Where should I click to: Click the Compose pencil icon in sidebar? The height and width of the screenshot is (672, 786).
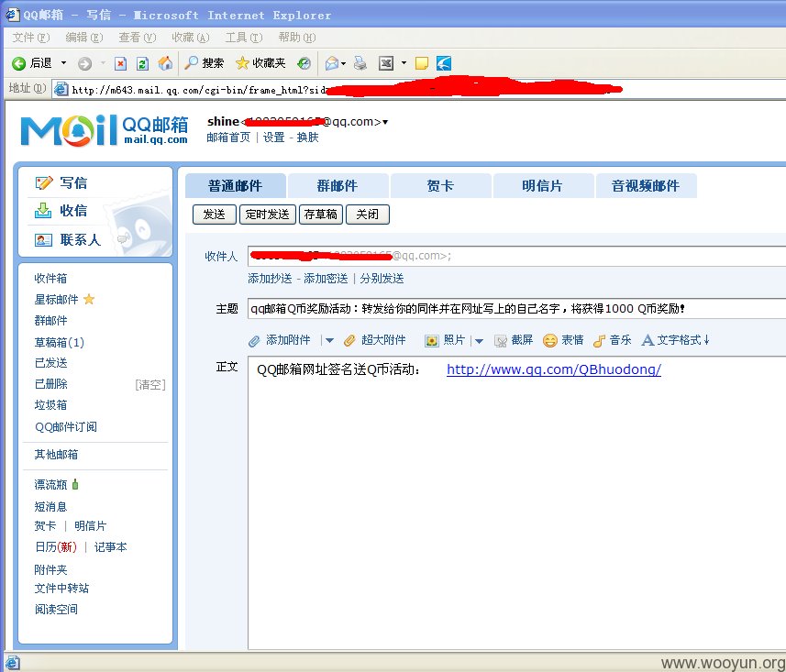(44, 183)
